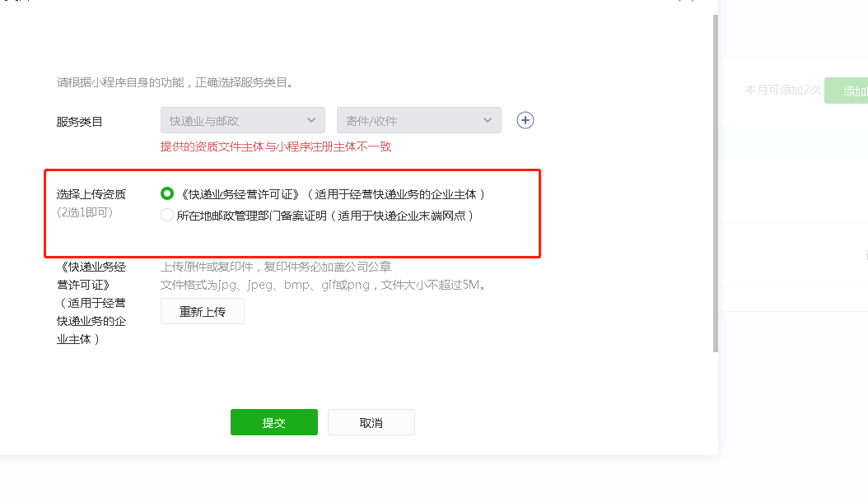Viewport: 868px width, 502px height.
Task: Click the dialog's vertical scrollbar
Action: 715,183
